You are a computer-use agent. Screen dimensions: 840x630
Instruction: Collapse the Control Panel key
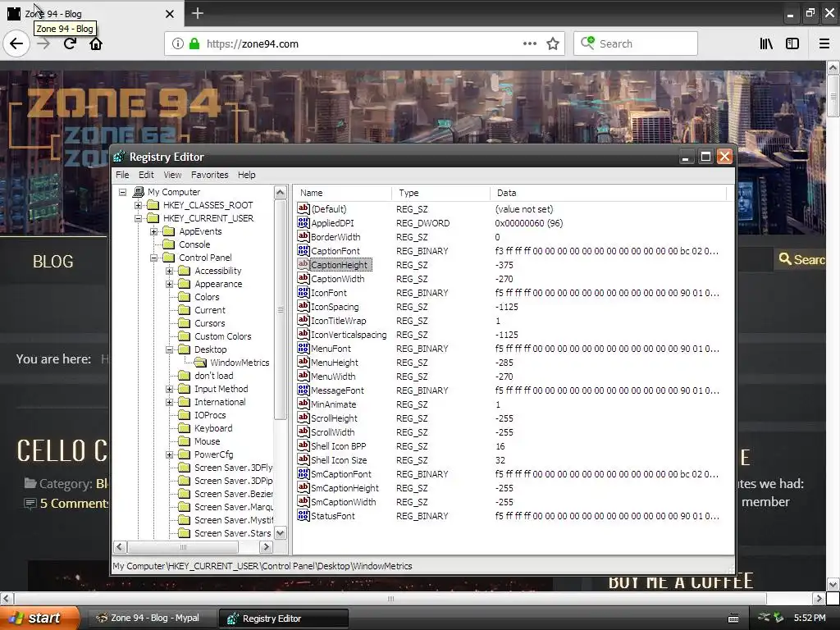[x=153, y=258]
